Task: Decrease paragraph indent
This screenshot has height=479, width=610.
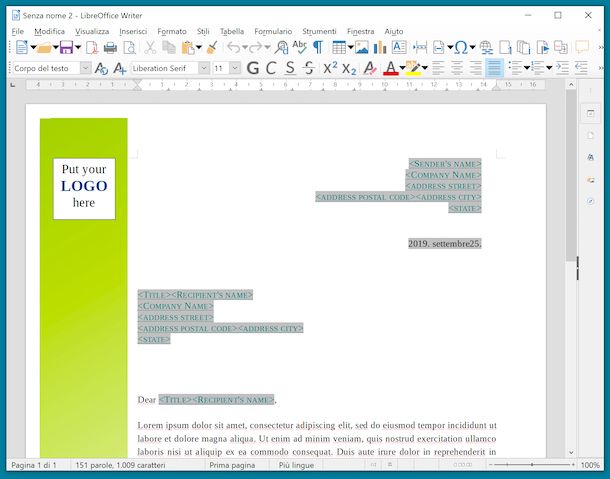Action: pyautogui.click(x=581, y=68)
